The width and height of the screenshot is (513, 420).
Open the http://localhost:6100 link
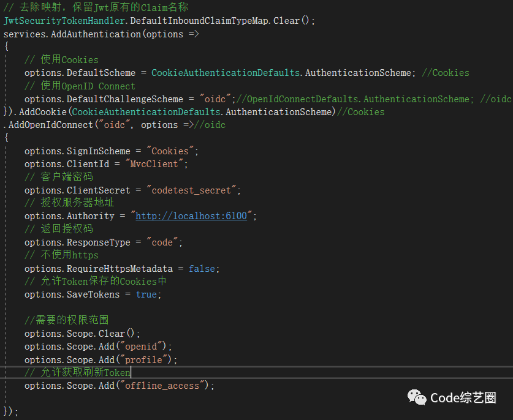tap(191, 216)
